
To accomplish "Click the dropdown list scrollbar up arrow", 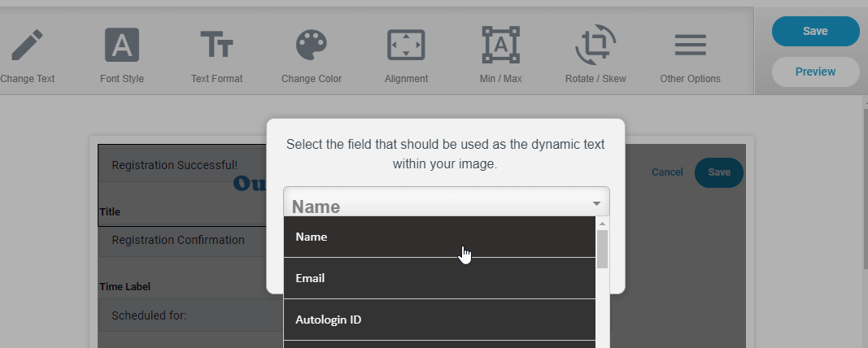I will point(602,224).
